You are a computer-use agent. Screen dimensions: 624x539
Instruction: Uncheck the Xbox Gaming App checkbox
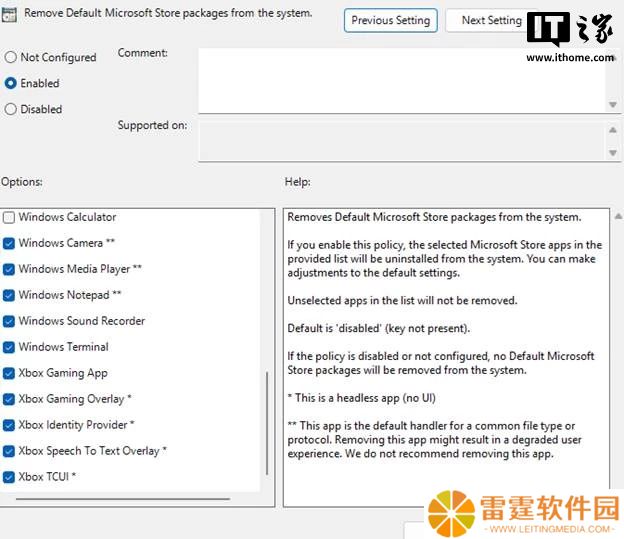pos(9,373)
